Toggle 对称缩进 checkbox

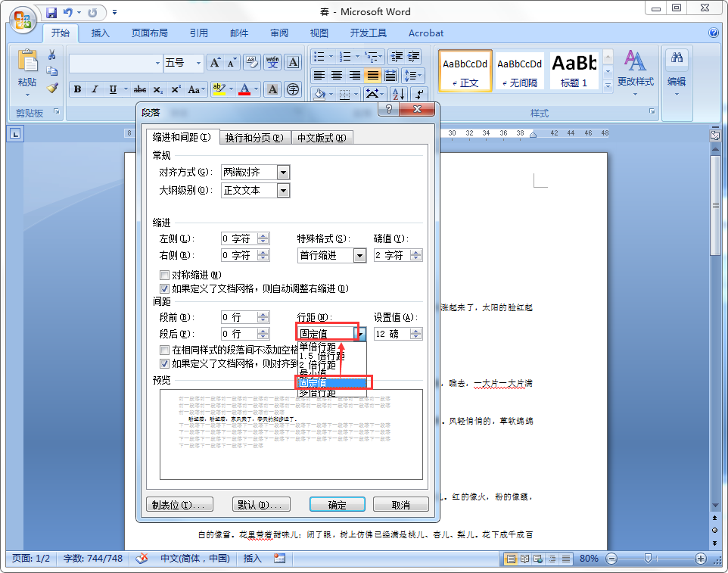[164, 275]
